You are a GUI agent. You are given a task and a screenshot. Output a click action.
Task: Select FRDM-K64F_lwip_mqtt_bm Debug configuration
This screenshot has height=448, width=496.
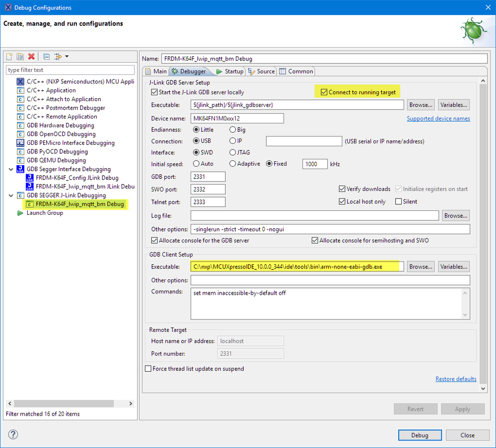[x=80, y=204]
